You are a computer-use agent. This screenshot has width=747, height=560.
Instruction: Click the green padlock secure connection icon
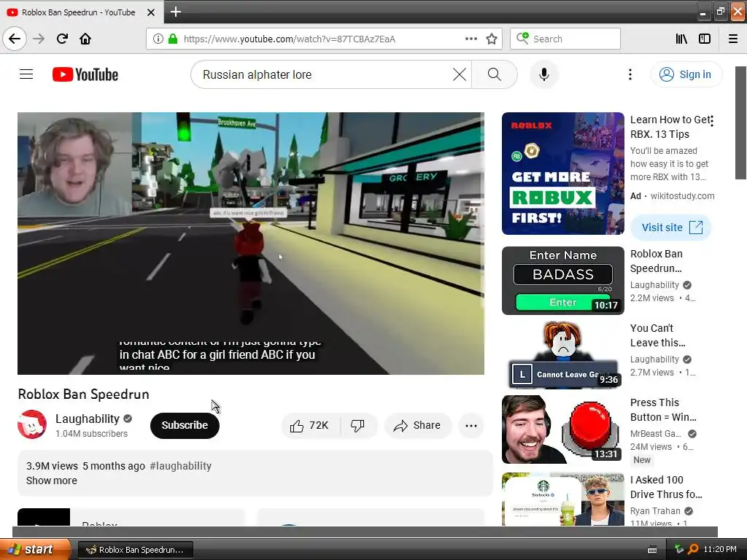coord(173,39)
